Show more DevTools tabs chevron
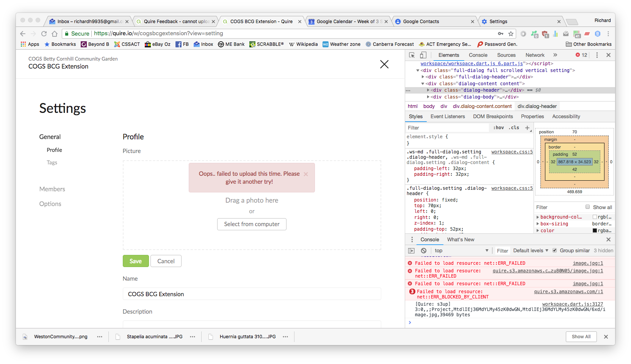 click(555, 55)
